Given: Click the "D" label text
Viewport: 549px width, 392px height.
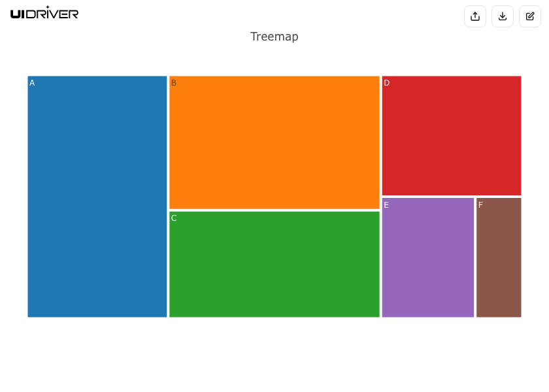Looking at the screenshot, I should coord(387,83).
